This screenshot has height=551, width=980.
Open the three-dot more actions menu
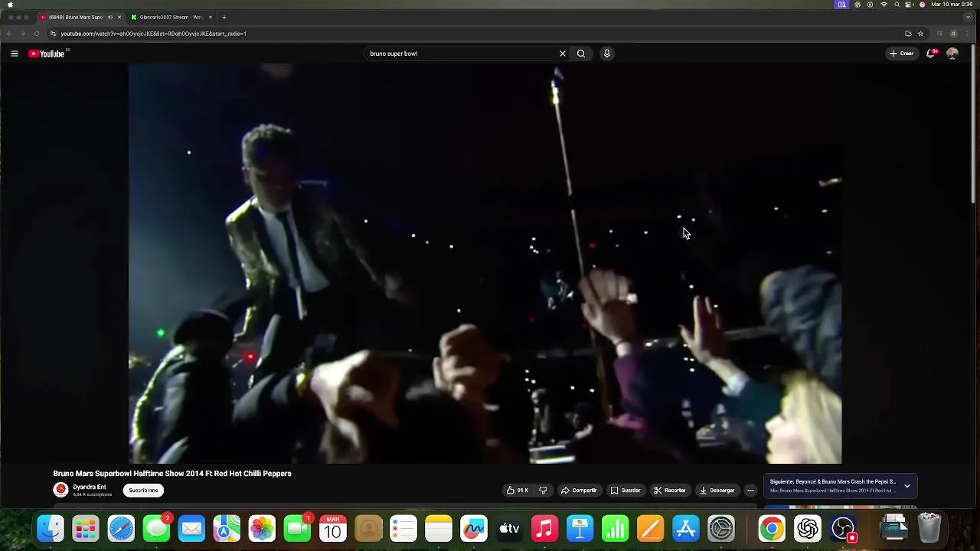click(x=750, y=491)
